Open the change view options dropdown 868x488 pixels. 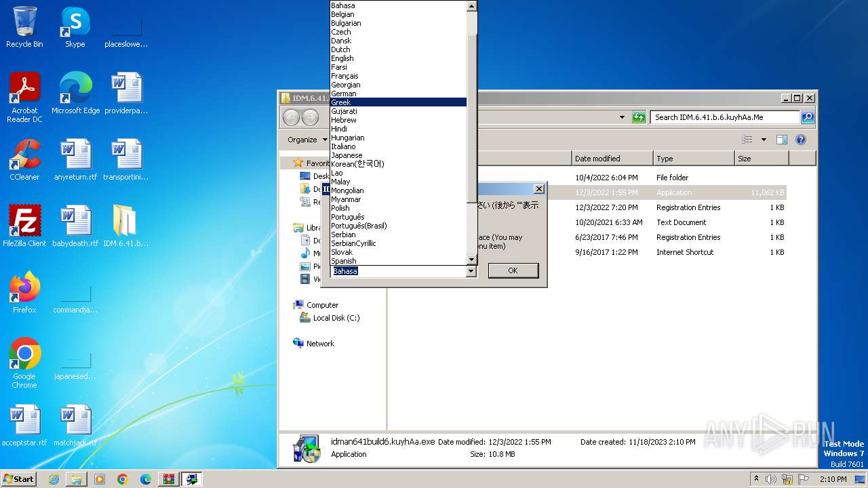pos(764,140)
